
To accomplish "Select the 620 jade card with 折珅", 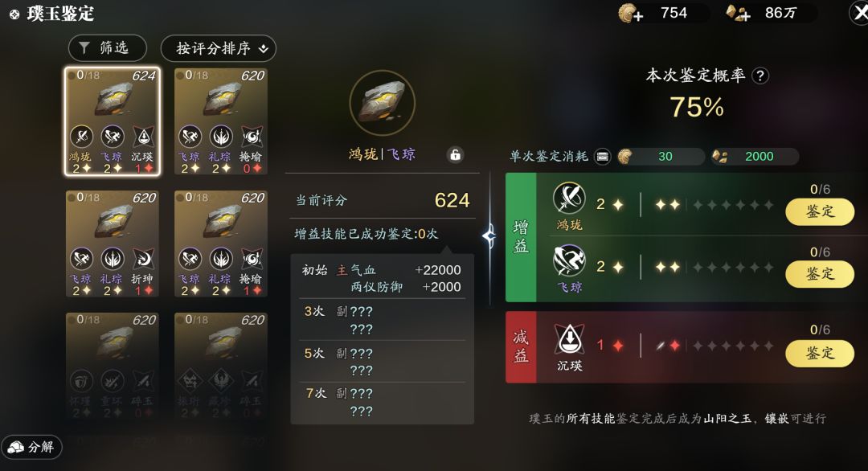I will coord(113,244).
